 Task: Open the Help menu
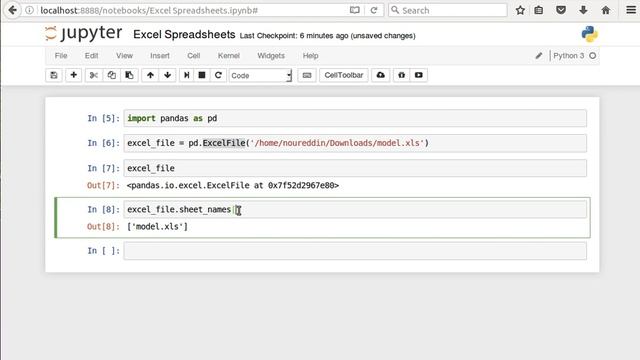tap(310, 56)
